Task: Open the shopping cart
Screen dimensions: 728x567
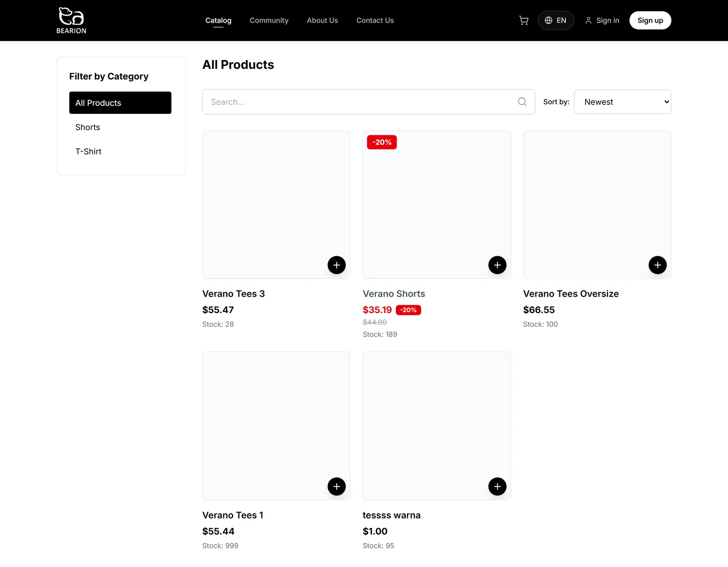Action: [x=524, y=20]
